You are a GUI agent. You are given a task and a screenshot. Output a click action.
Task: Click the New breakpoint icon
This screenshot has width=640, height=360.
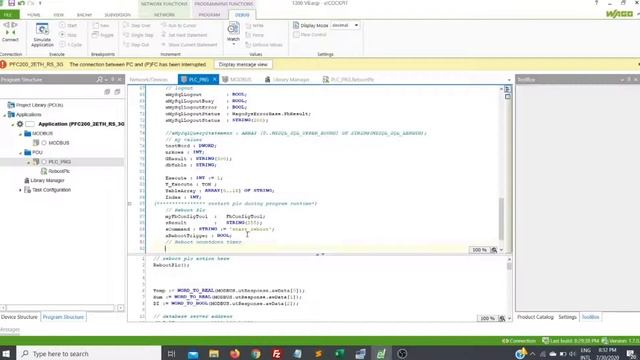(x=95, y=26)
